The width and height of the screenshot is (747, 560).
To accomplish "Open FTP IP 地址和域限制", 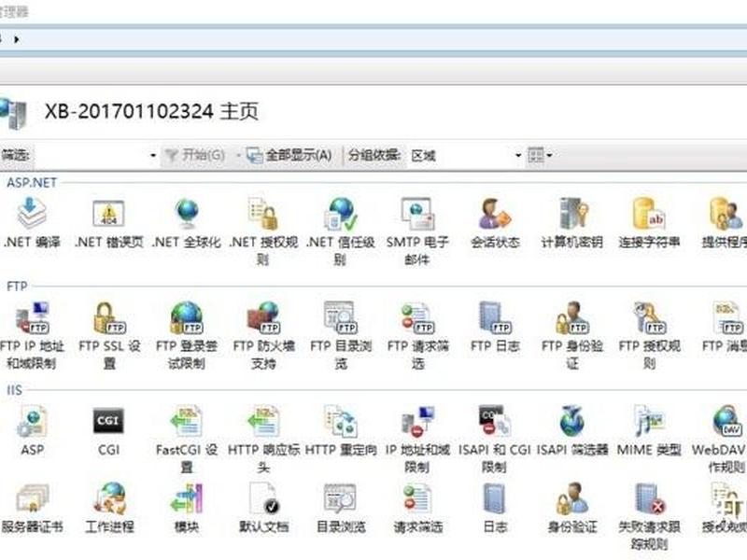I will point(32,336).
